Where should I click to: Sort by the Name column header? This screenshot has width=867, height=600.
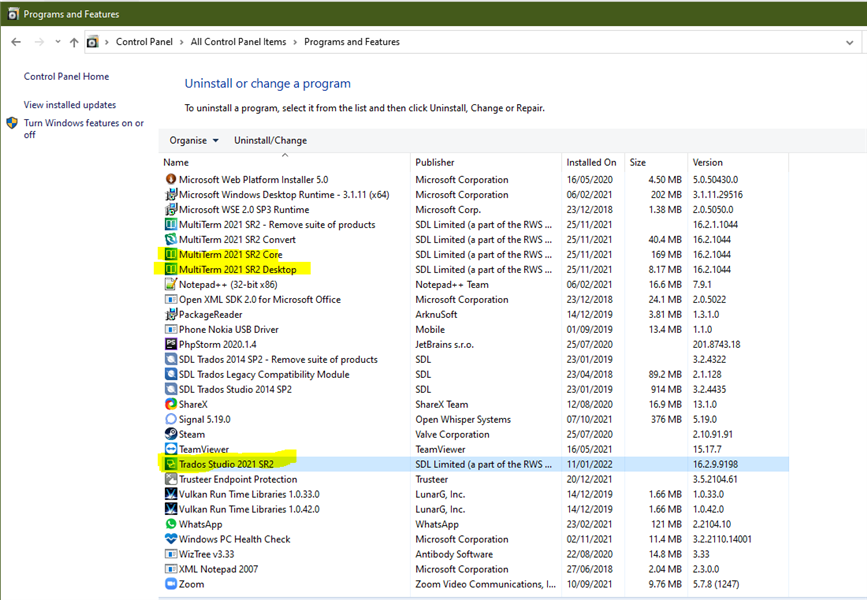[x=285, y=162]
